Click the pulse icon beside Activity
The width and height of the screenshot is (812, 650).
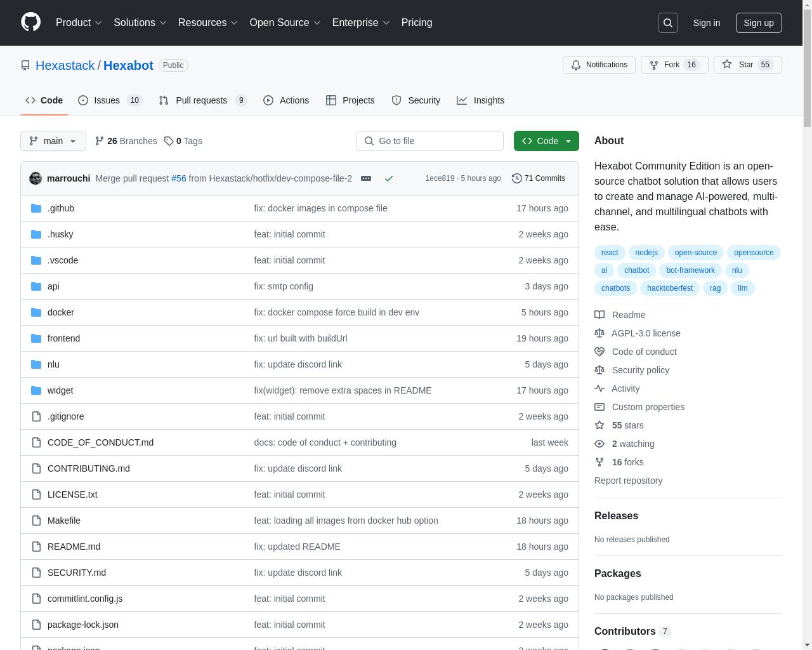(599, 388)
